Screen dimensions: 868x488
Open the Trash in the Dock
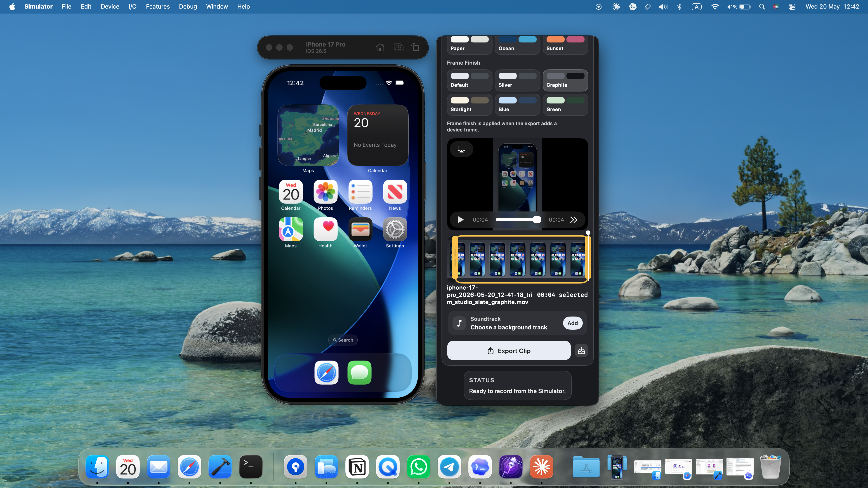[770, 467]
